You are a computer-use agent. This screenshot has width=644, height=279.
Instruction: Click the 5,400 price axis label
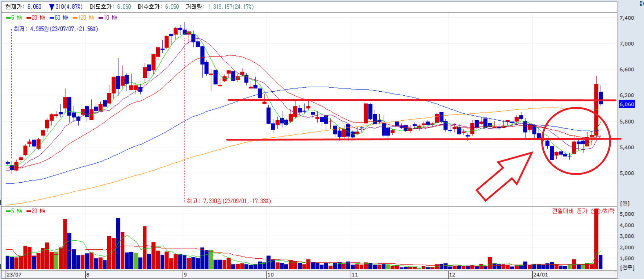[627, 147]
